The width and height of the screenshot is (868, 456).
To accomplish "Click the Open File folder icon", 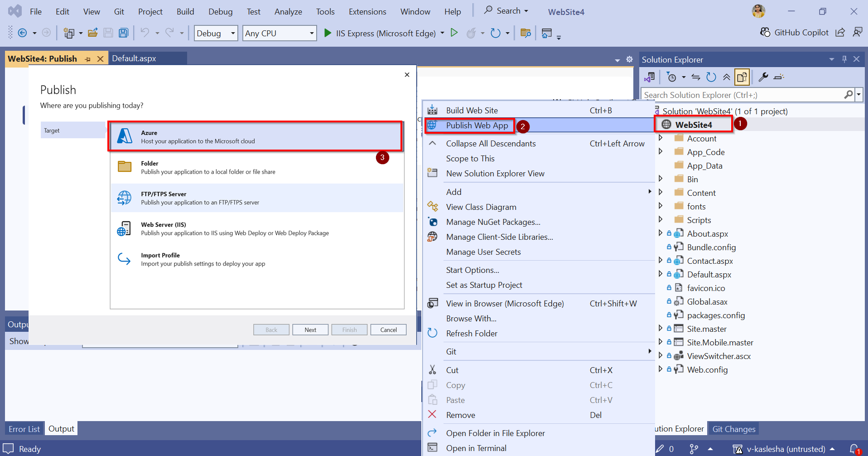I will pyautogui.click(x=93, y=33).
